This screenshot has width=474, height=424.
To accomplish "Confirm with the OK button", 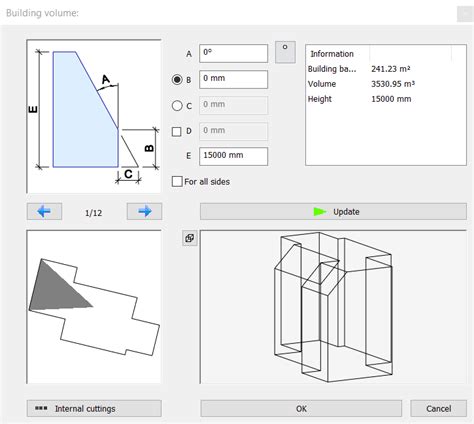I will [x=301, y=409].
